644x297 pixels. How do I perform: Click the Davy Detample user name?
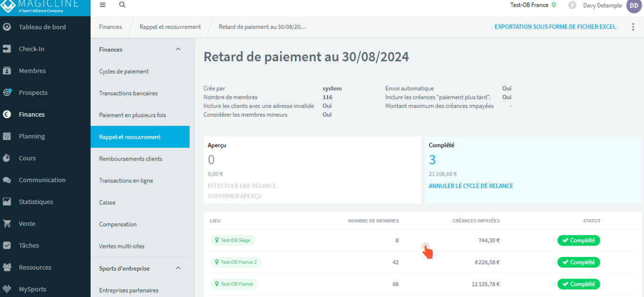pyautogui.click(x=602, y=5)
